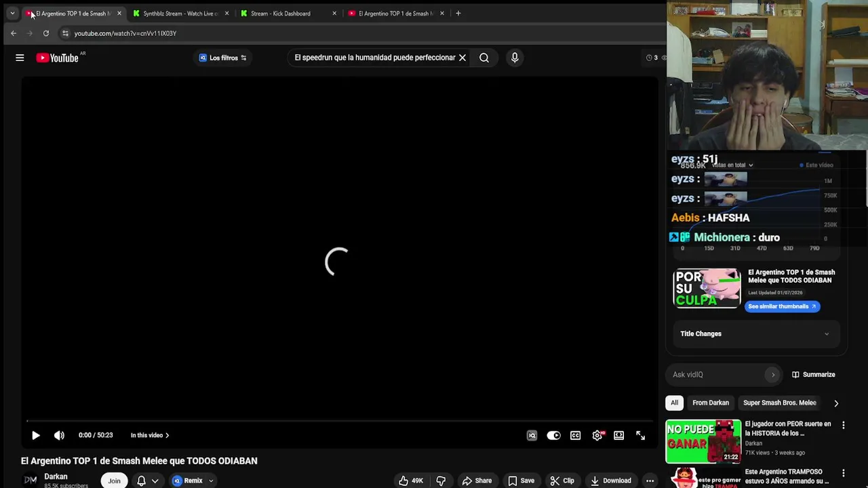
Task: View site information icon in address bar
Action: 65,33
